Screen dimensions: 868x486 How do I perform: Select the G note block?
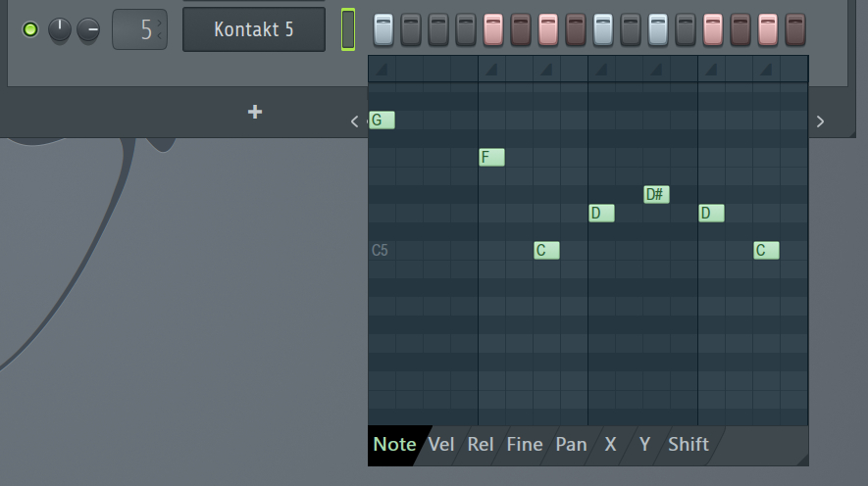tap(382, 121)
